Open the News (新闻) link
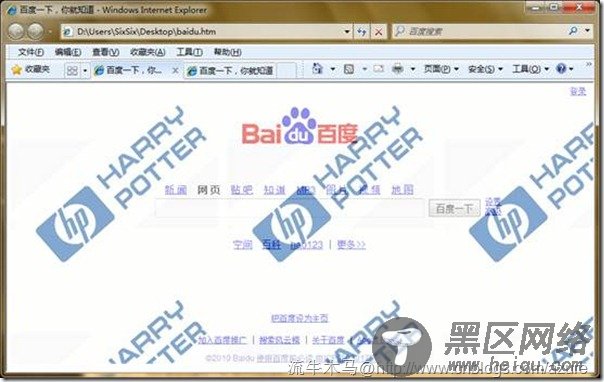The image size is (604, 382). (176, 189)
